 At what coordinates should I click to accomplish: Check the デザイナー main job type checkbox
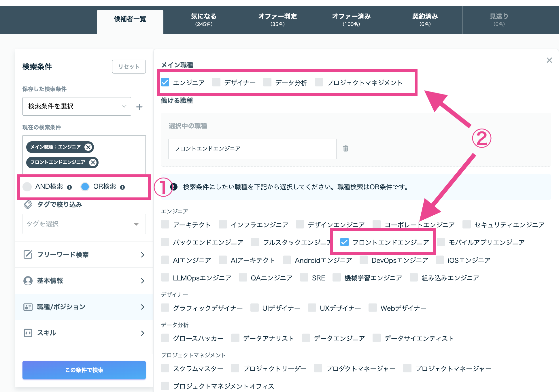(216, 82)
